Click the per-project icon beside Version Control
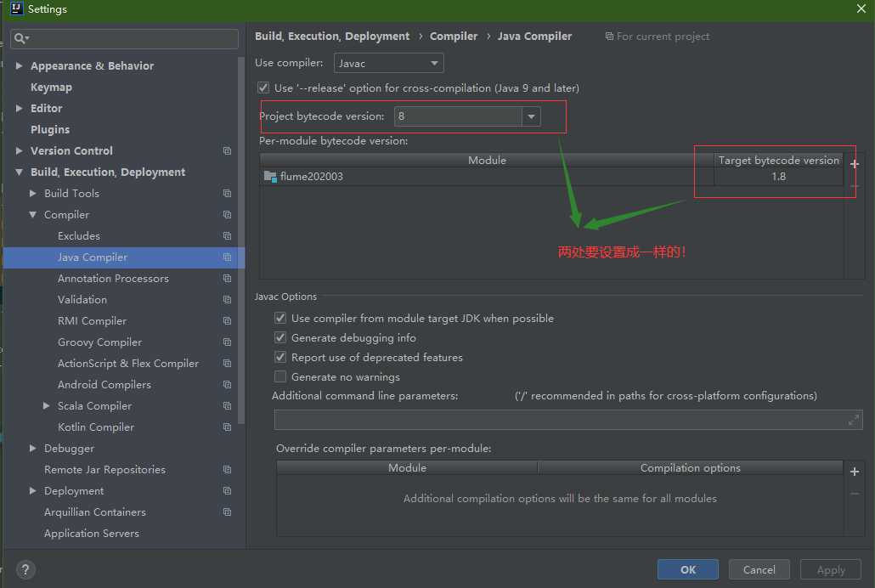The width and height of the screenshot is (875, 588). tap(227, 150)
